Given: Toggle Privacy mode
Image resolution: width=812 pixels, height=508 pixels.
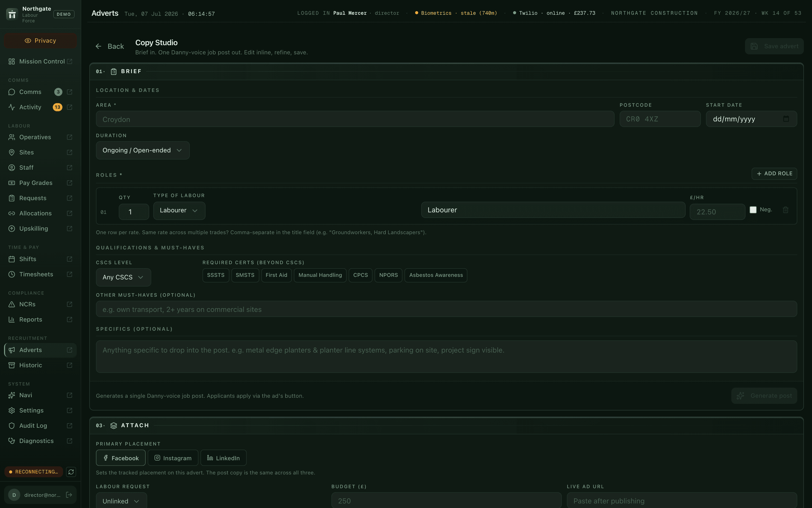Looking at the screenshot, I should [x=40, y=41].
